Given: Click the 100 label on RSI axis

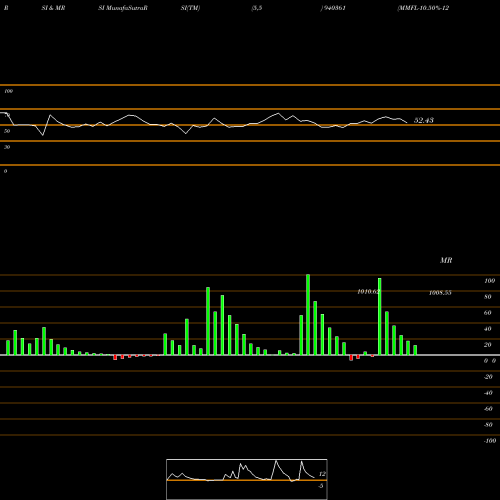Looking at the screenshot, I should click(x=9, y=91).
